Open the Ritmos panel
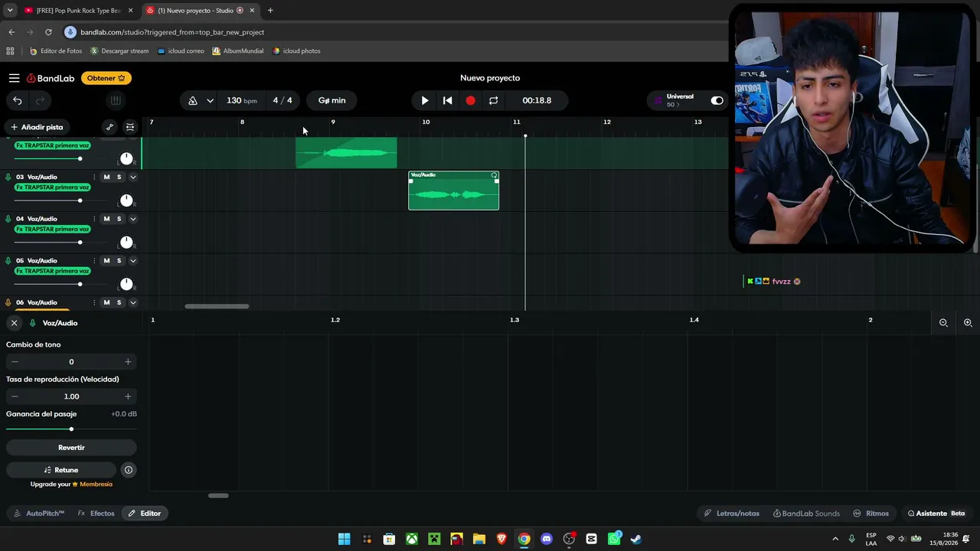 tap(871, 514)
